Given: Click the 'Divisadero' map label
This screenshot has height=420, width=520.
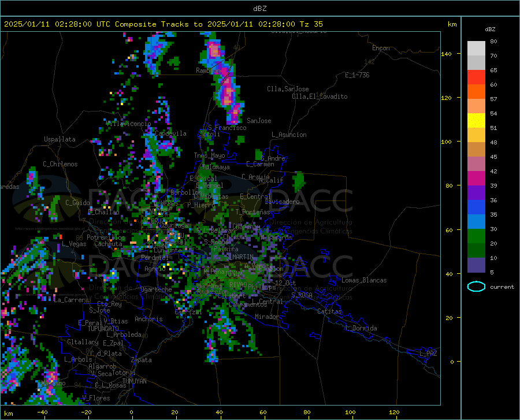Looking at the screenshot, I should [282, 202].
